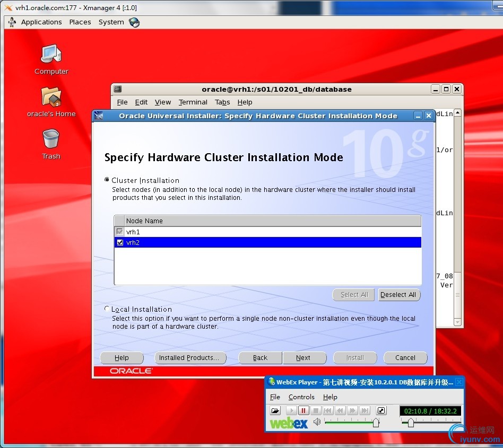The width and height of the screenshot is (503, 448).
Task: Click the Node Name column header
Action: tap(273, 221)
